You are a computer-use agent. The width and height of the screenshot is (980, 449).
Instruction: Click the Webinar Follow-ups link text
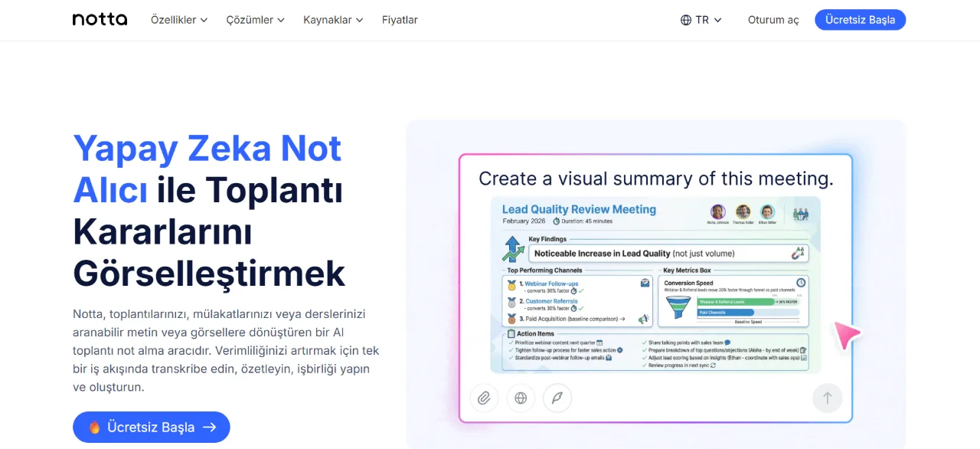tap(551, 283)
